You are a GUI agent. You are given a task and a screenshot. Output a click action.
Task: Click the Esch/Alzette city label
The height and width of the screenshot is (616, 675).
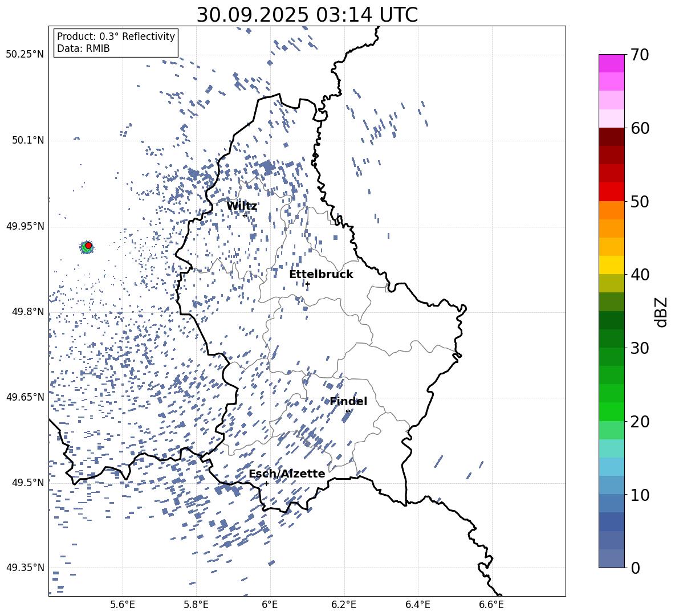[287, 474]
